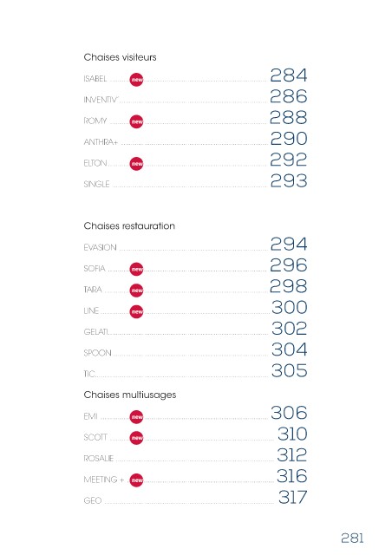Click the red new badge next to SOFIA
392x555 pixels.
coord(136,270)
